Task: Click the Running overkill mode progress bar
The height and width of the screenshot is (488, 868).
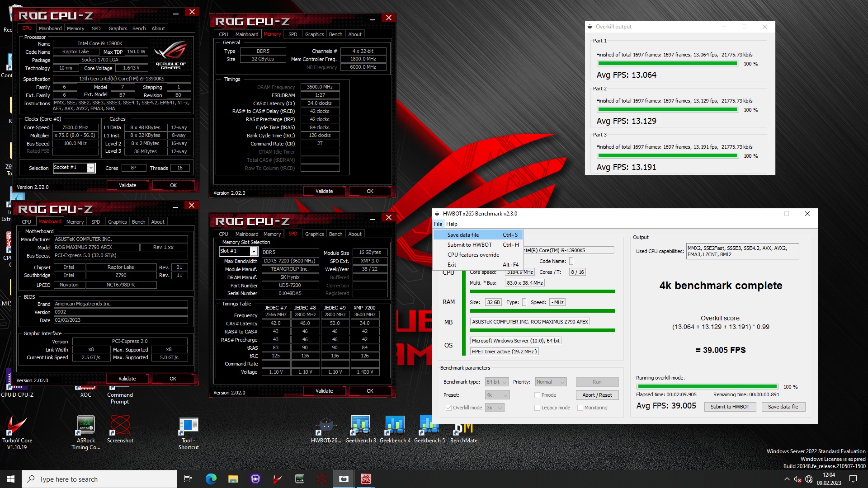Action: coord(707,387)
